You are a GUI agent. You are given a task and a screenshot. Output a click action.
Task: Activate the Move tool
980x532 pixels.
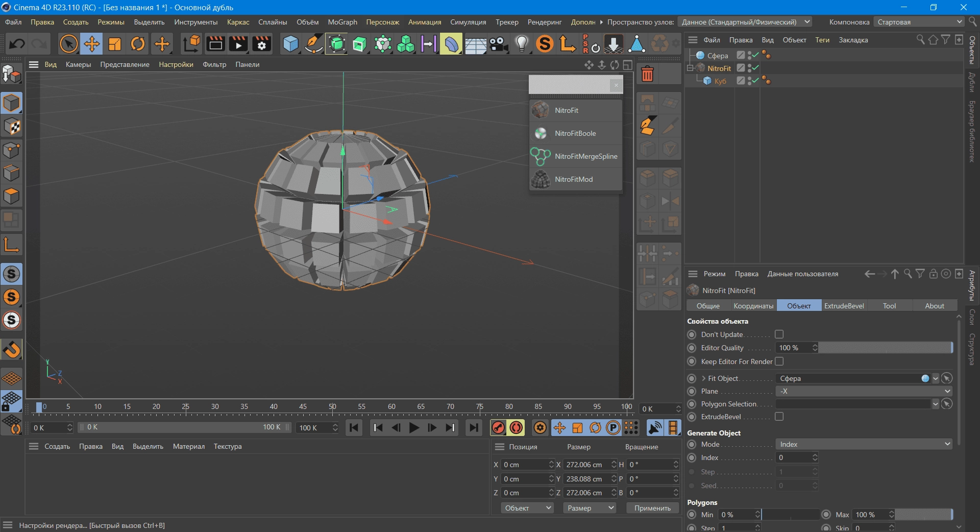pos(92,44)
